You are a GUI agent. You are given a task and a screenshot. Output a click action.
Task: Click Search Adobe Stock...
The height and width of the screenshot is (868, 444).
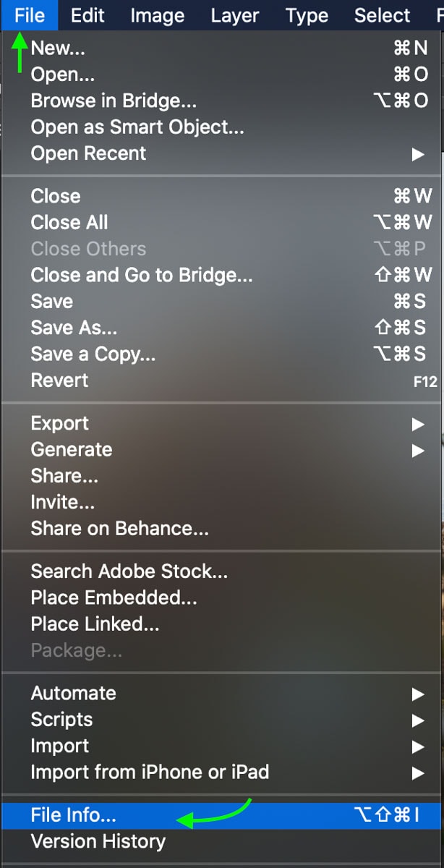129,571
